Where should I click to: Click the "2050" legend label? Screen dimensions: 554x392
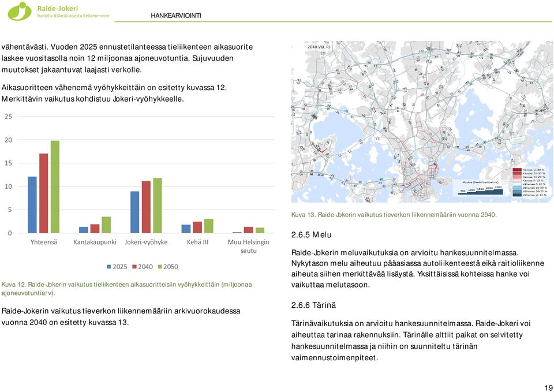click(x=171, y=267)
